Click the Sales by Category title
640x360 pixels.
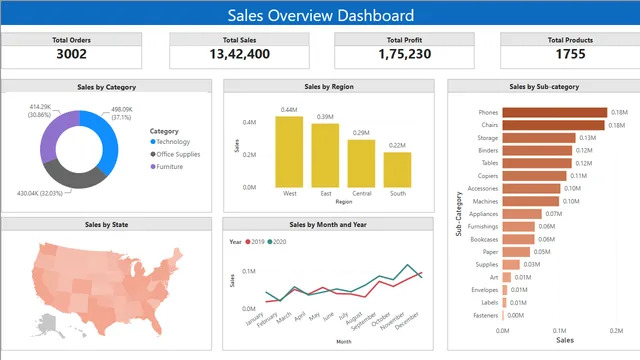pos(107,87)
